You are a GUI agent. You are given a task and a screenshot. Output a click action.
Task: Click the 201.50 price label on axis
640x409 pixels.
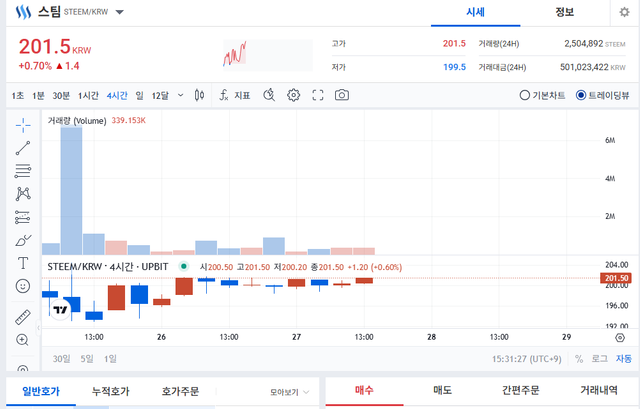(x=616, y=278)
